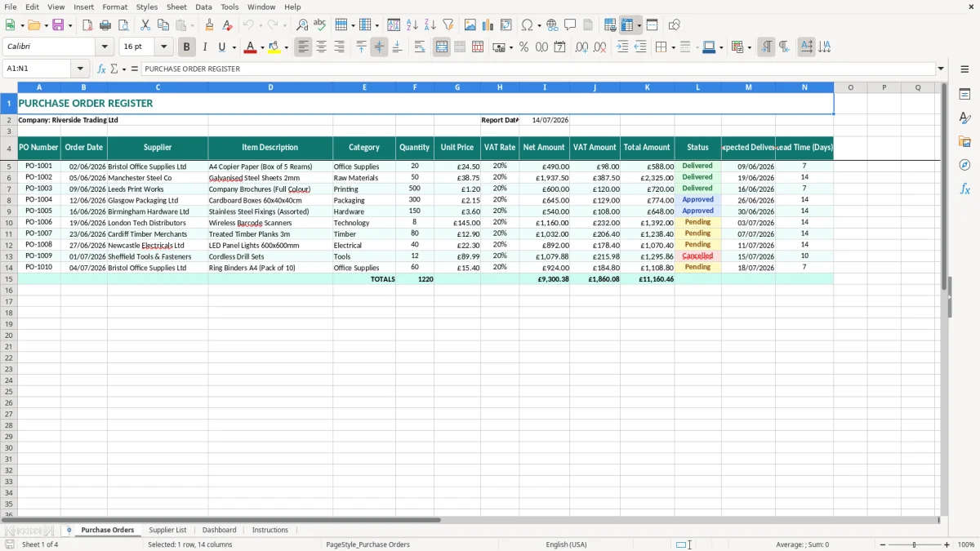Open the File menu

click(x=11, y=7)
